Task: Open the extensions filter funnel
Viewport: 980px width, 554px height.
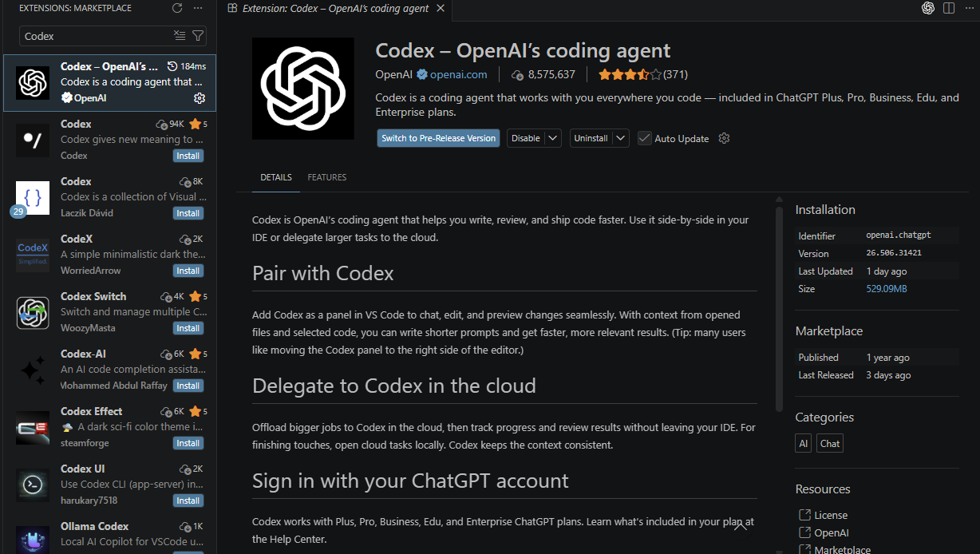Action: click(198, 36)
